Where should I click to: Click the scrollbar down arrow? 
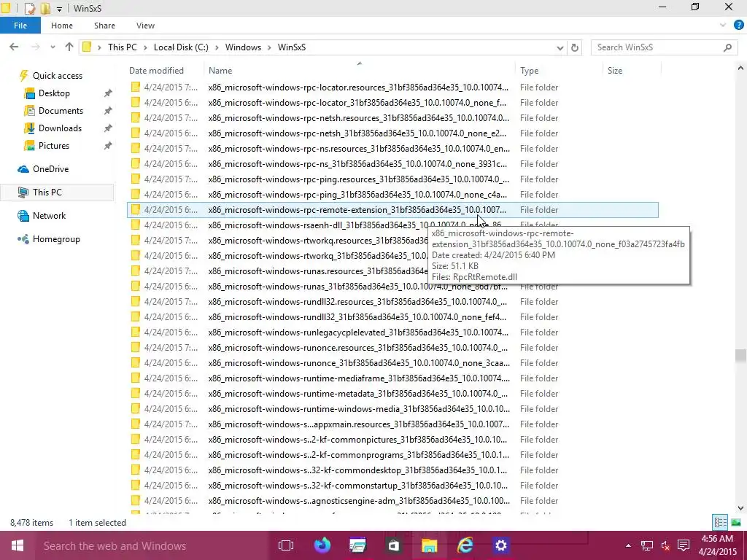740,508
